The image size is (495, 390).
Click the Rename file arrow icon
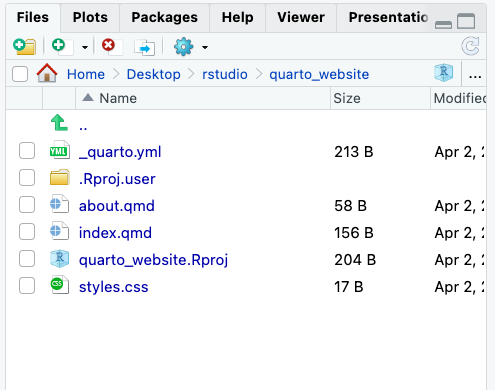(144, 47)
